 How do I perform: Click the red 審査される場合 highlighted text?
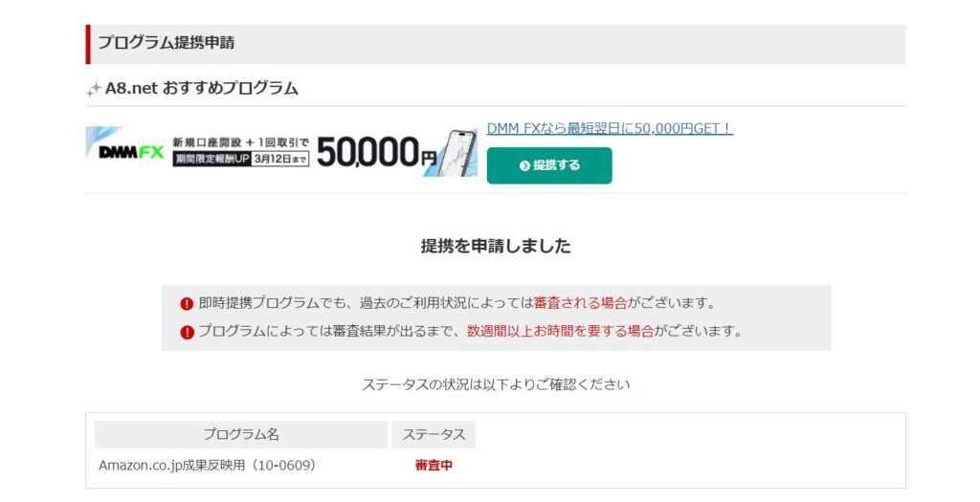tap(581, 303)
